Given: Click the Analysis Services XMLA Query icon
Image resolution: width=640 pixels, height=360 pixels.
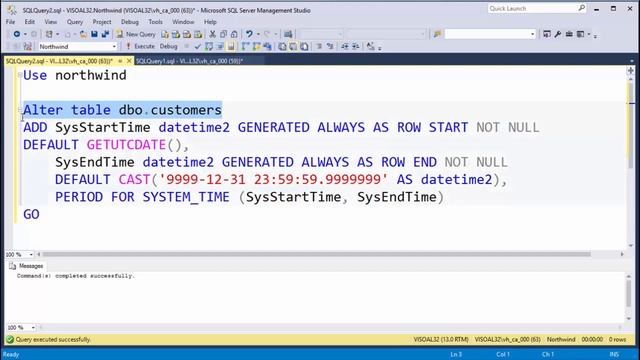Looking at the screenshot, I should point(198,34).
